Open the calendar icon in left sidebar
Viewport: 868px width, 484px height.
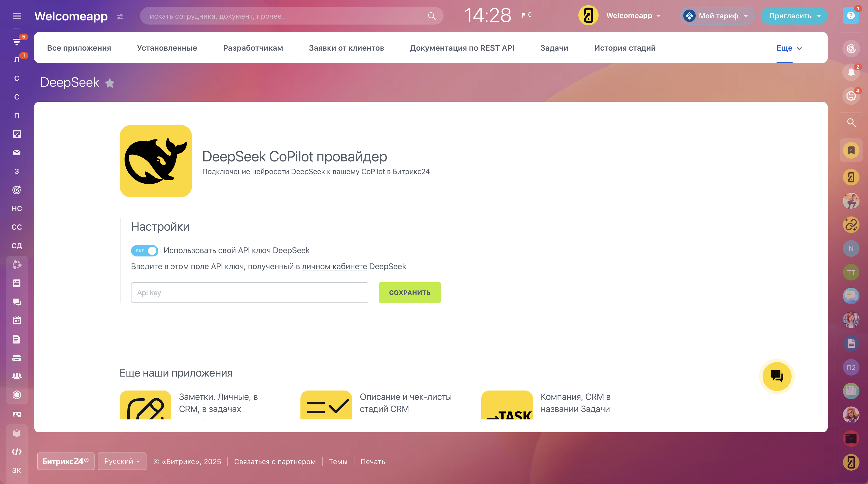(x=17, y=320)
